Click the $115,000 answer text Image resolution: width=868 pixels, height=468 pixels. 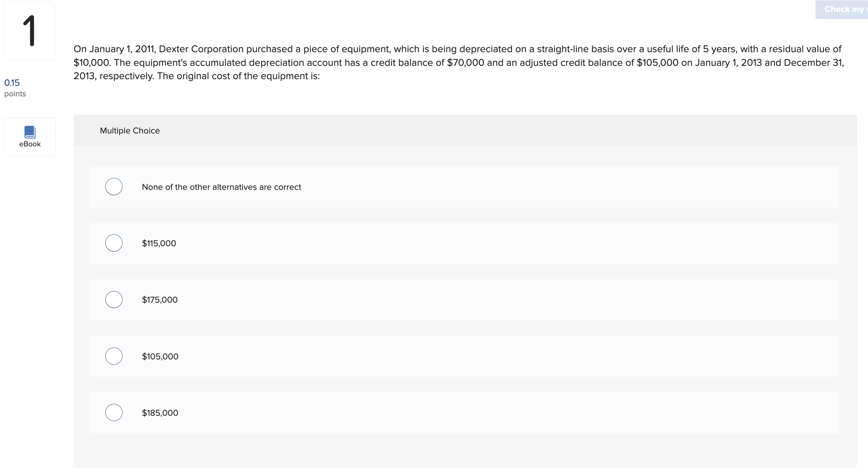pos(159,243)
